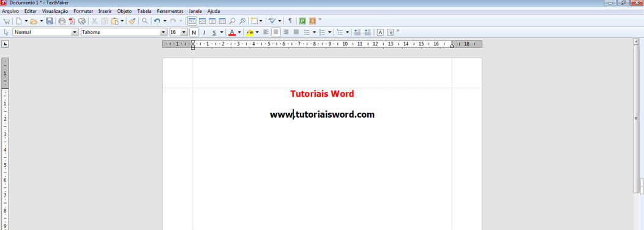Image resolution: width=644 pixels, height=230 pixels.
Task: Click the vertical scrollbar thumb
Action: point(636,120)
